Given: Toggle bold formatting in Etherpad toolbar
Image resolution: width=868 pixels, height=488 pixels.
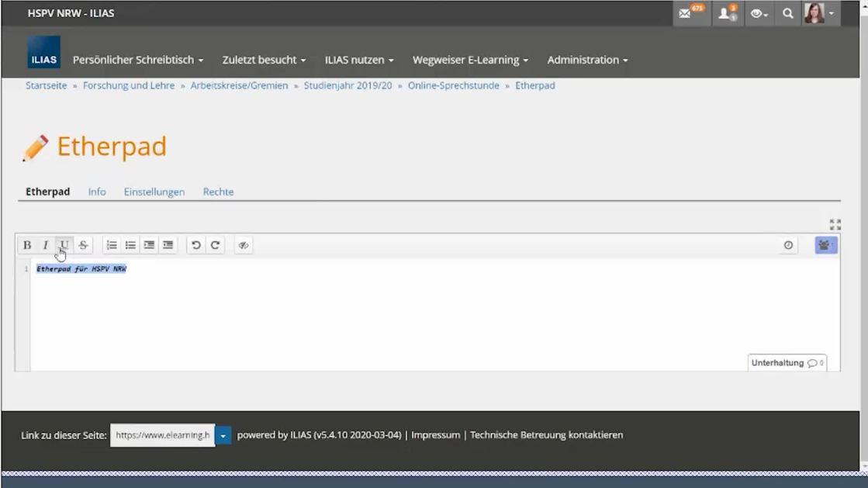Looking at the screenshot, I should tap(26, 245).
